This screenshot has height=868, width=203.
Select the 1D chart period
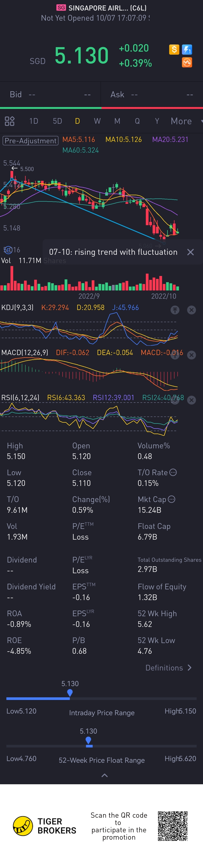(34, 121)
